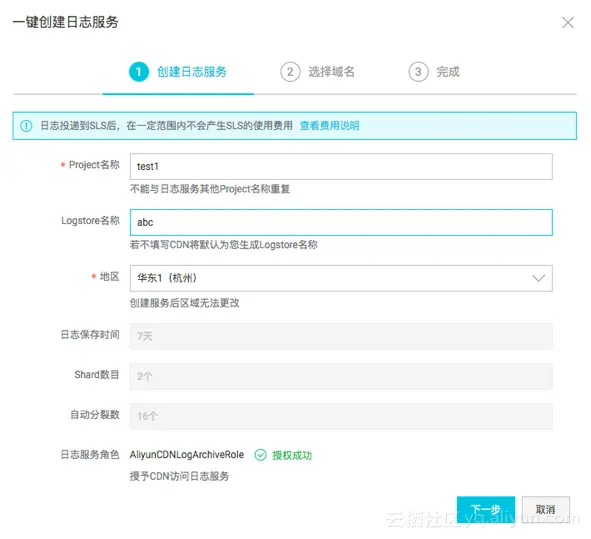The width and height of the screenshot is (591, 539).
Task: Click the 地区 dropdown chevron arrow
Action: (x=539, y=278)
